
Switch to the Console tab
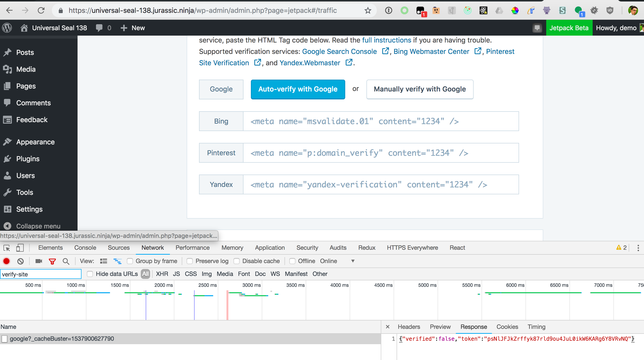(85, 248)
